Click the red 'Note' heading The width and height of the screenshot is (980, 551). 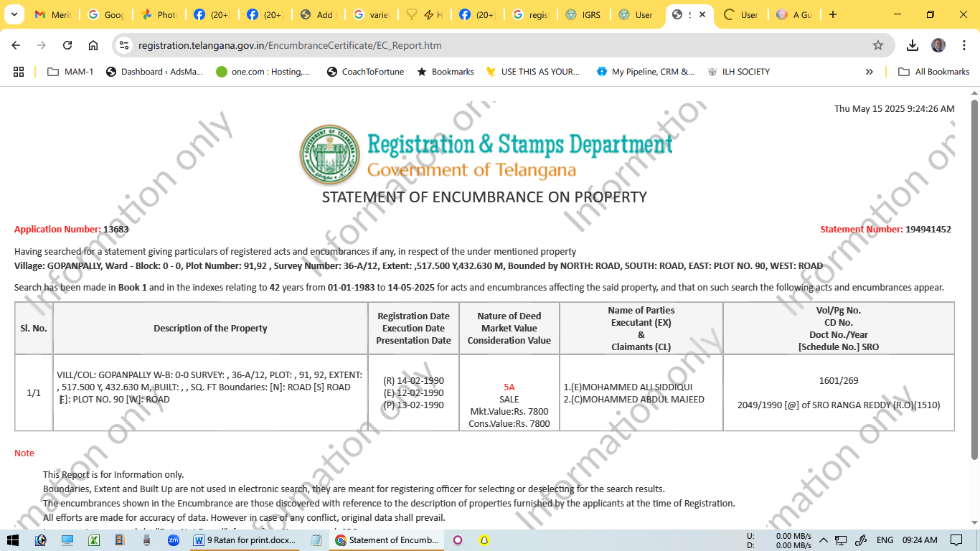click(x=24, y=453)
